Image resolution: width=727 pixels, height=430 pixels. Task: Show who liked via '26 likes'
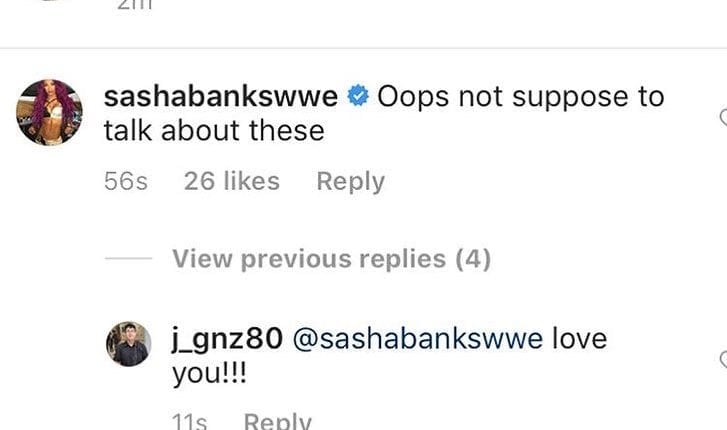(232, 181)
